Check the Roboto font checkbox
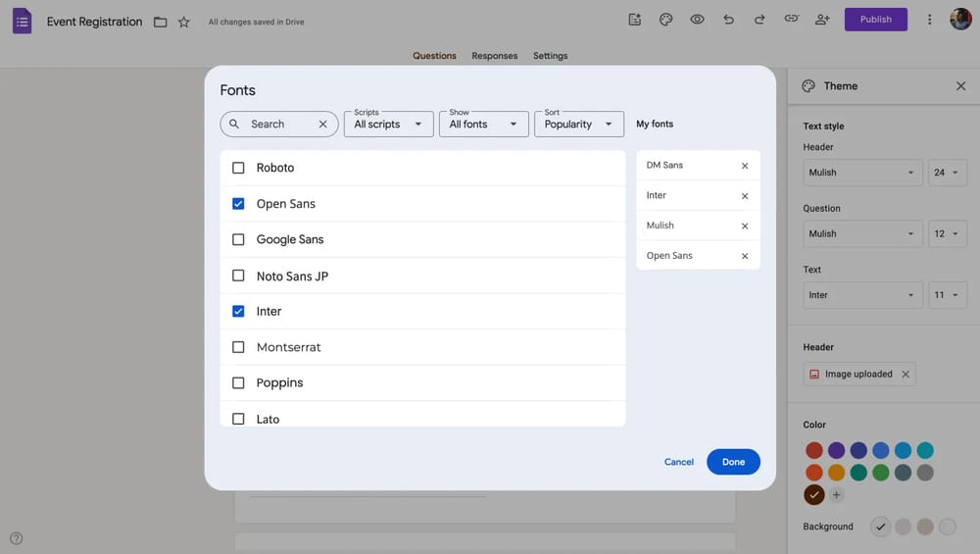980x554 pixels. click(x=238, y=168)
